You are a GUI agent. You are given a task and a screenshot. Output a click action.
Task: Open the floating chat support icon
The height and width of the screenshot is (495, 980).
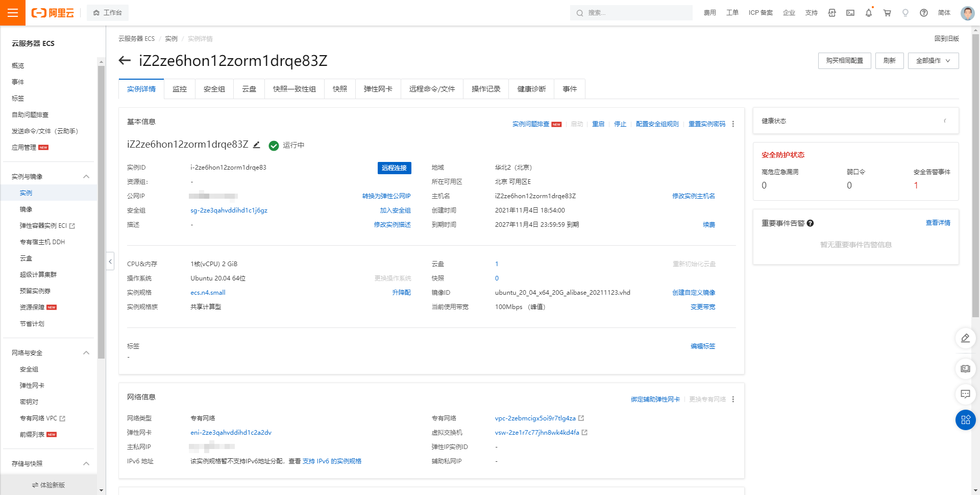tap(965, 394)
